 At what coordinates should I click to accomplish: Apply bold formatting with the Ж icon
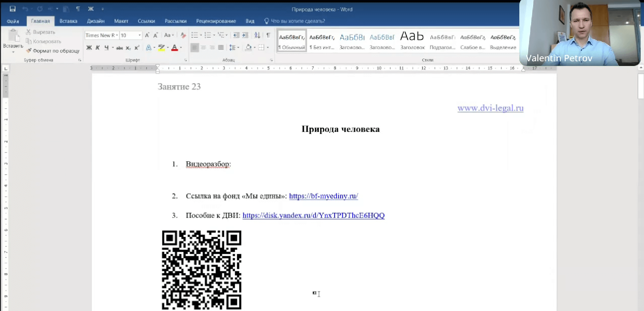(x=89, y=47)
